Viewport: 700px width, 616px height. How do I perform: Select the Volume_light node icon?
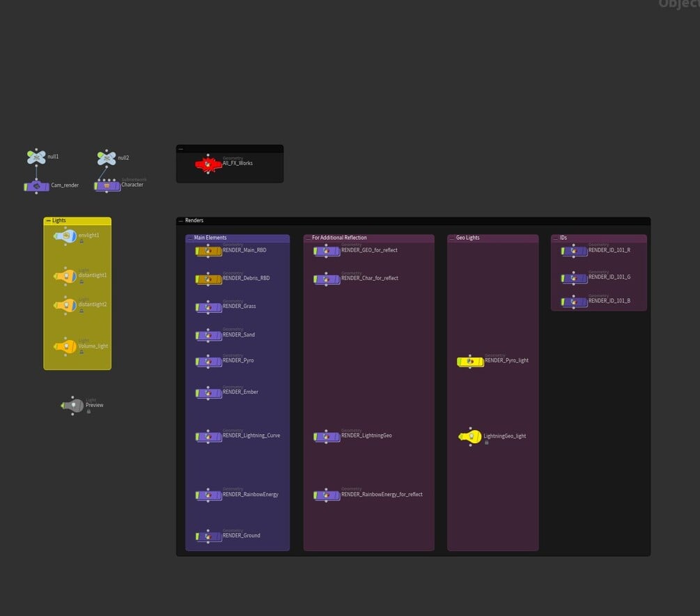click(65, 346)
